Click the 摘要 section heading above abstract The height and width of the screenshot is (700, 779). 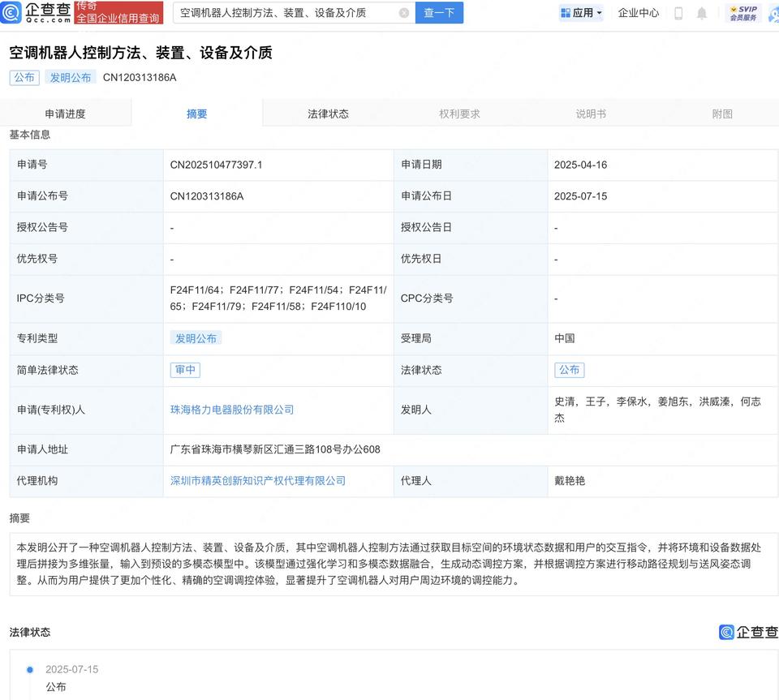click(x=19, y=518)
